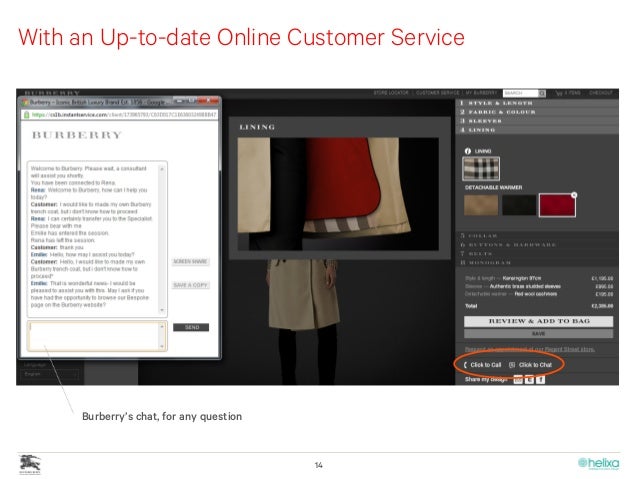This screenshot has height=479, width=638.
Task: Click the info icon next to Lining label
Action: tap(468, 151)
